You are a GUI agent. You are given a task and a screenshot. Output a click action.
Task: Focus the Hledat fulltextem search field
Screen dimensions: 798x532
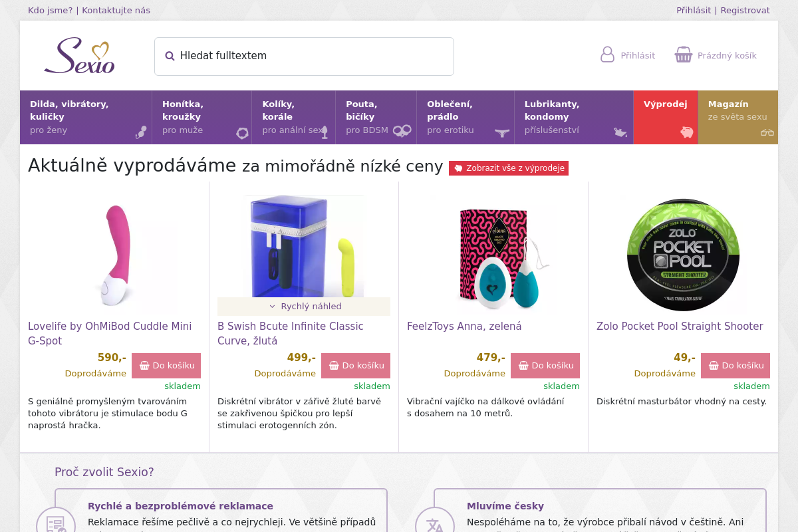point(304,57)
